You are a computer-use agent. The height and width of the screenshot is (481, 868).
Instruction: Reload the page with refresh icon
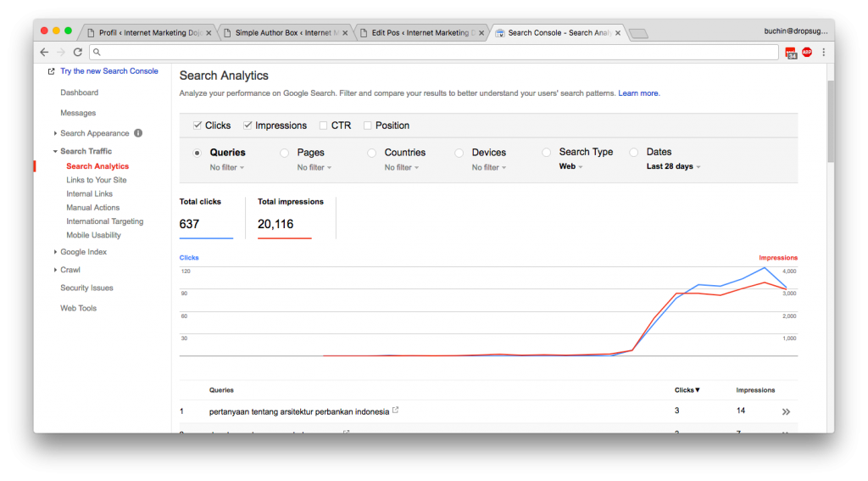(x=78, y=52)
